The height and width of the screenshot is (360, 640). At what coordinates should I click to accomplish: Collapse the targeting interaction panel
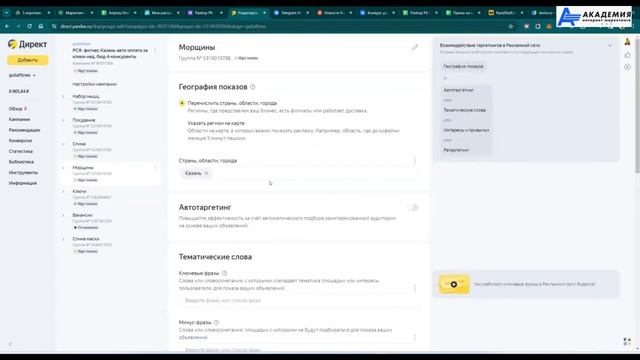610,45
